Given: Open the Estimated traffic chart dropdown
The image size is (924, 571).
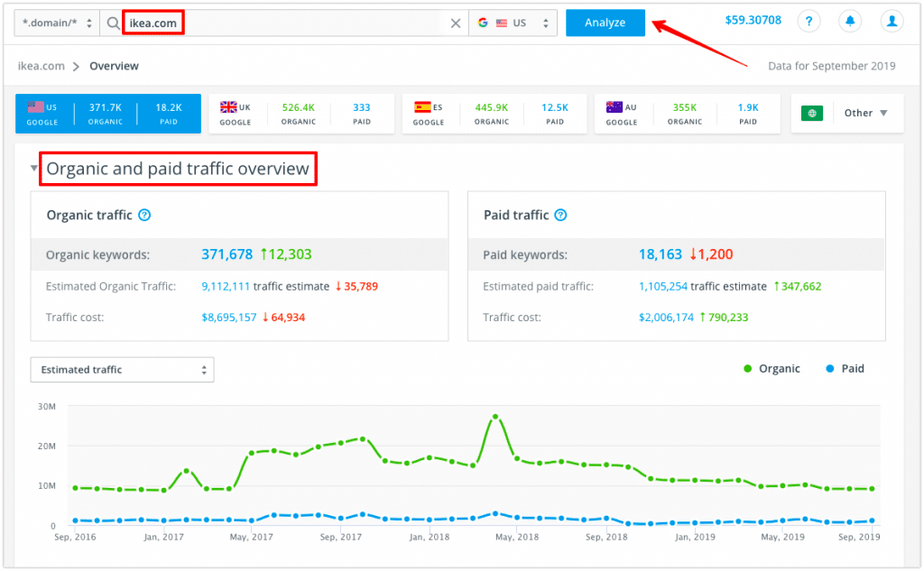Looking at the screenshot, I should pyautogui.click(x=122, y=370).
